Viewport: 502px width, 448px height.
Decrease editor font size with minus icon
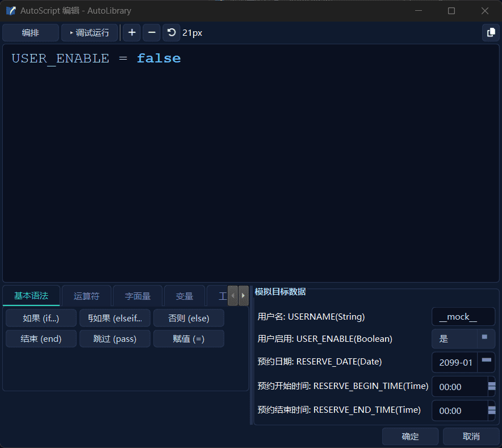(152, 33)
